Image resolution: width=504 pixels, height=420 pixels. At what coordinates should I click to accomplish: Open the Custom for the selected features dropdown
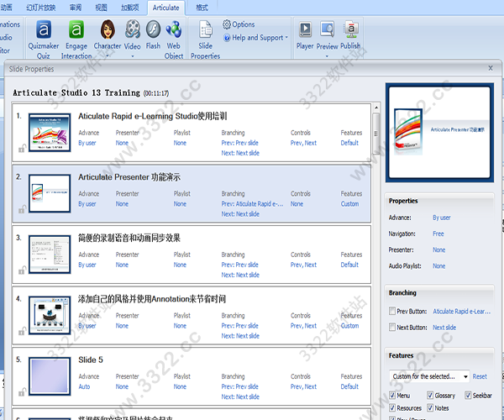(x=429, y=376)
